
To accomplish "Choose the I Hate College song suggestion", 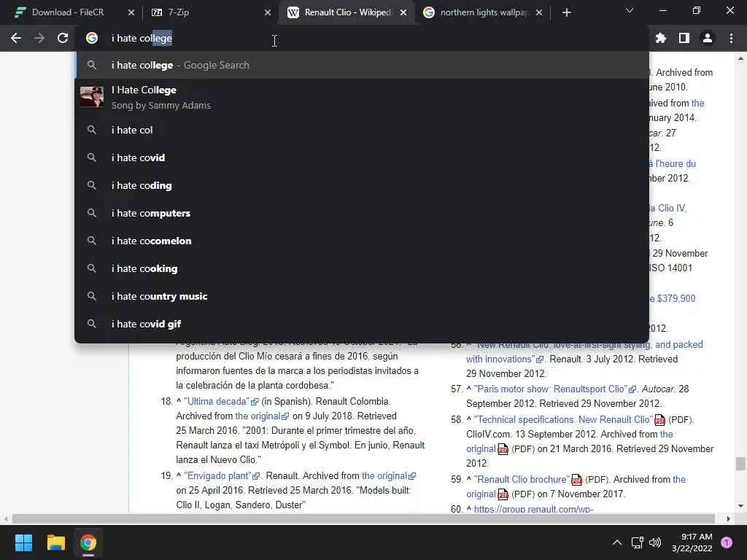I will point(362,97).
